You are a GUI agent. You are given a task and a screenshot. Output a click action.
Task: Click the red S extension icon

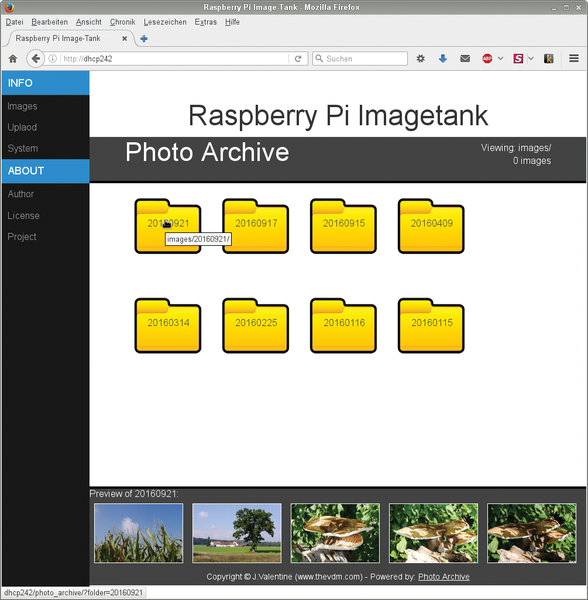click(x=518, y=59)
